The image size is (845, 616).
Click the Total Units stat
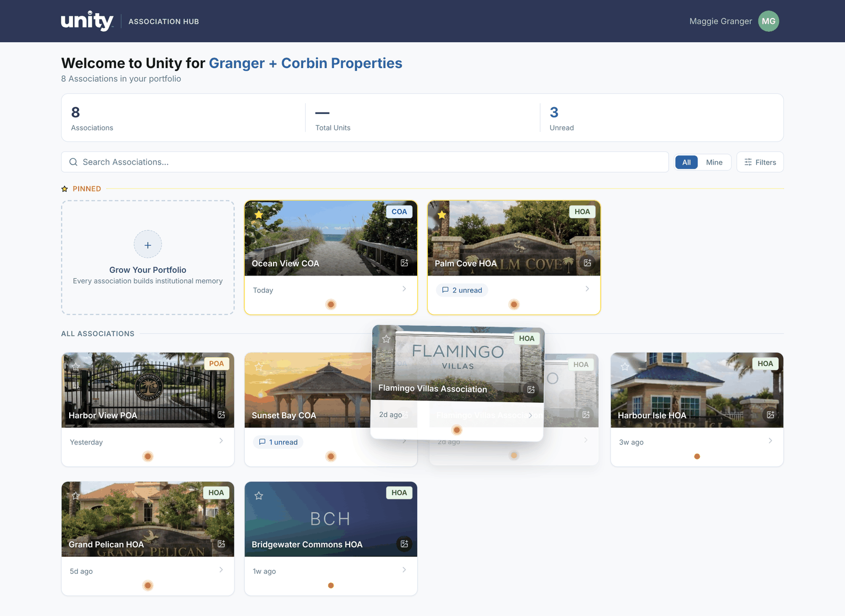pyautogui.click(x=333, y=118)
